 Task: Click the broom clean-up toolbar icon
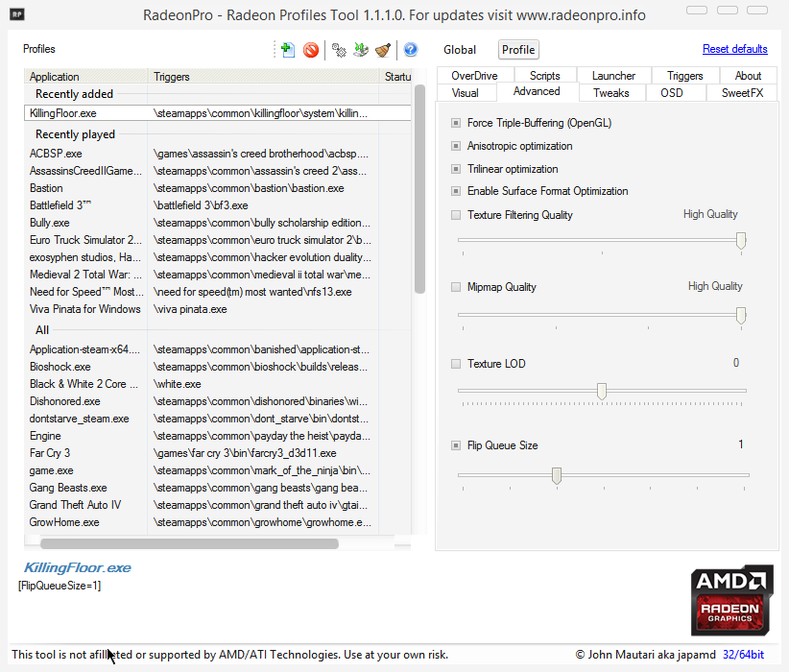click(383, 50)
